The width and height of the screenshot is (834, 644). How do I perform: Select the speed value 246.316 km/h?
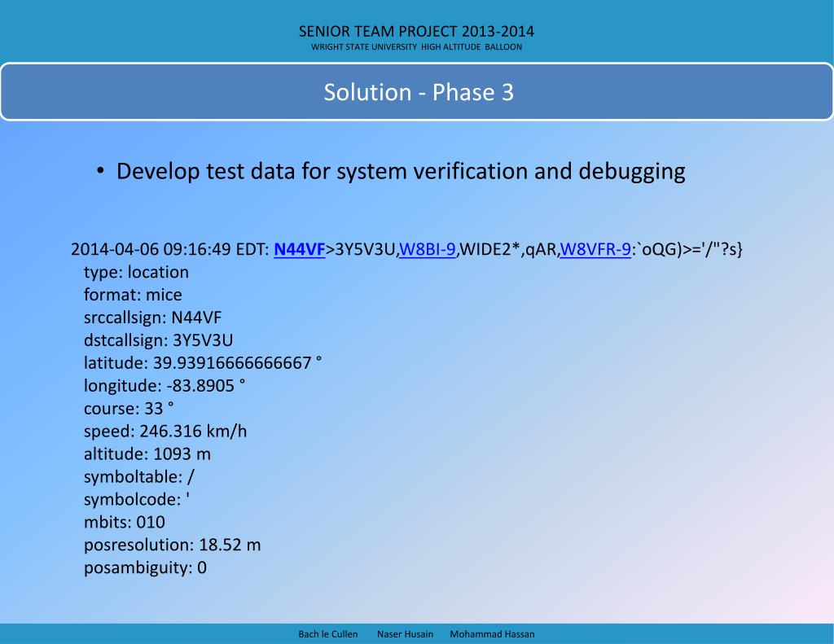pos(193,432)
